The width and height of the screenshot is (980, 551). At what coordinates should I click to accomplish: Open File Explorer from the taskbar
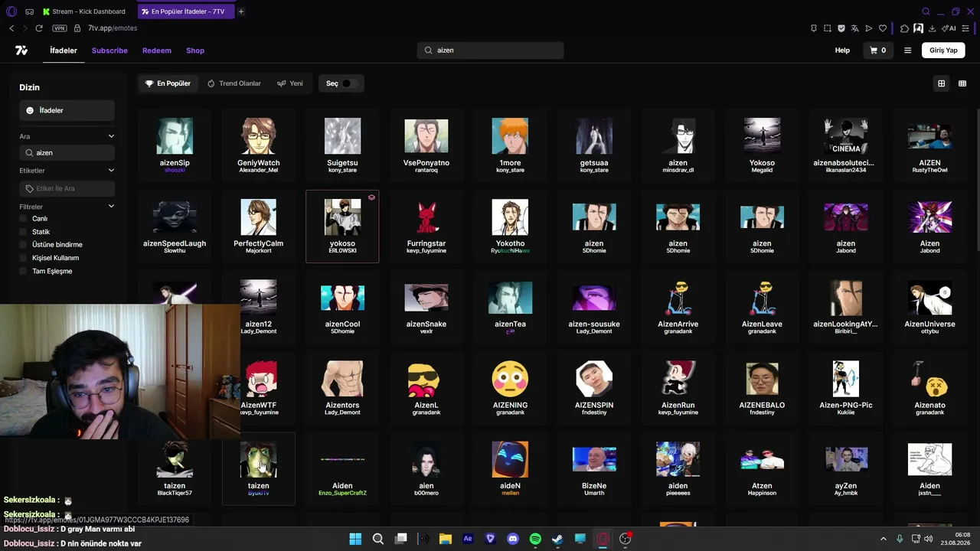[446, 539]
